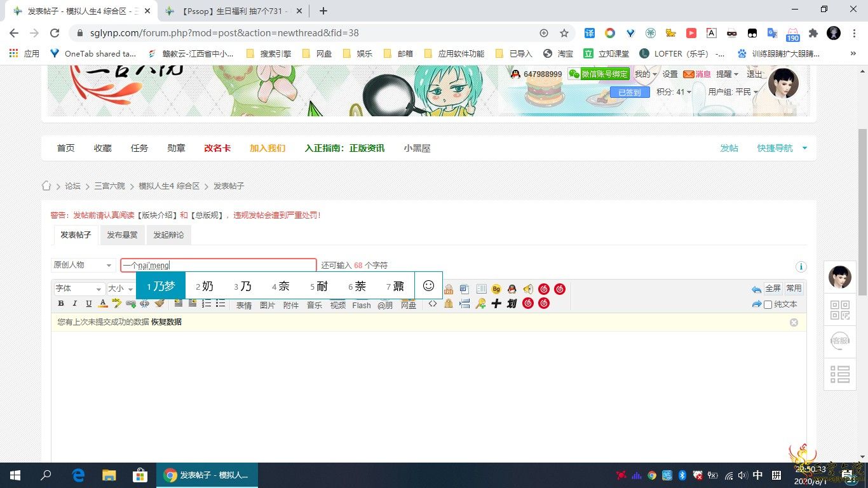Click the 微信账号绑定 button
868x488 pixels.
point(599,74)
